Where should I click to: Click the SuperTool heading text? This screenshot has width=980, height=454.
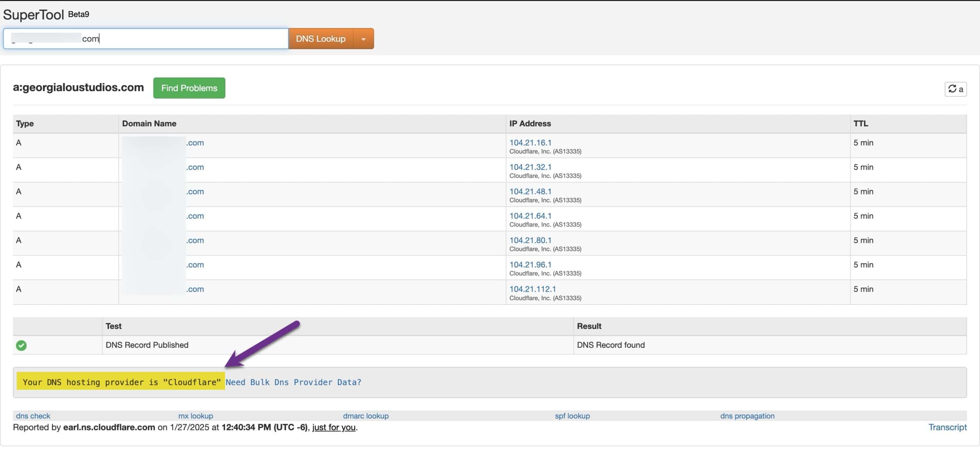coord(34,15)
